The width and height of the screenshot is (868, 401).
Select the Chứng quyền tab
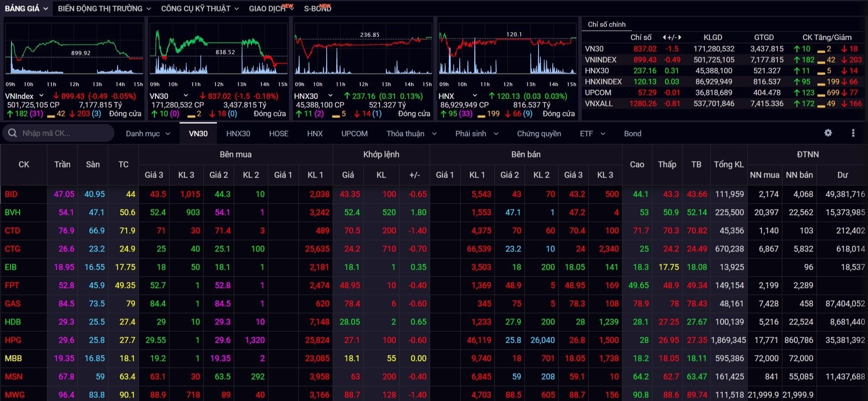pyautogui.click(x=539, y=134)
